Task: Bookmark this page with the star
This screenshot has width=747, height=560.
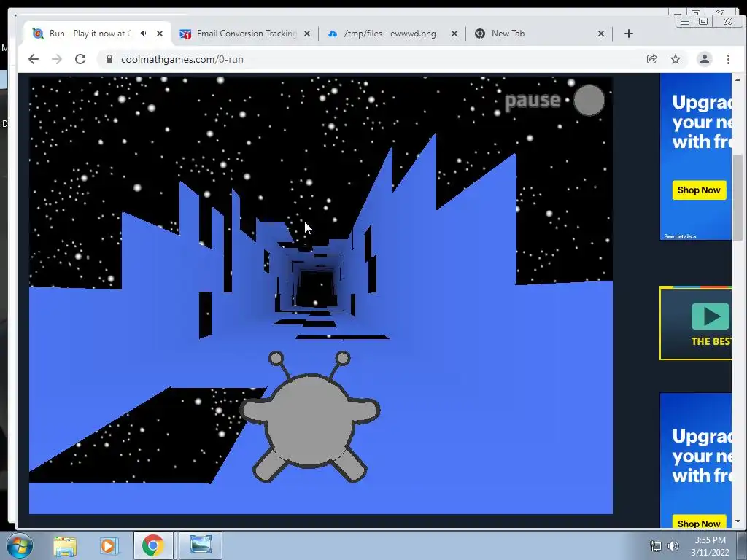Action: click(676, 59)
